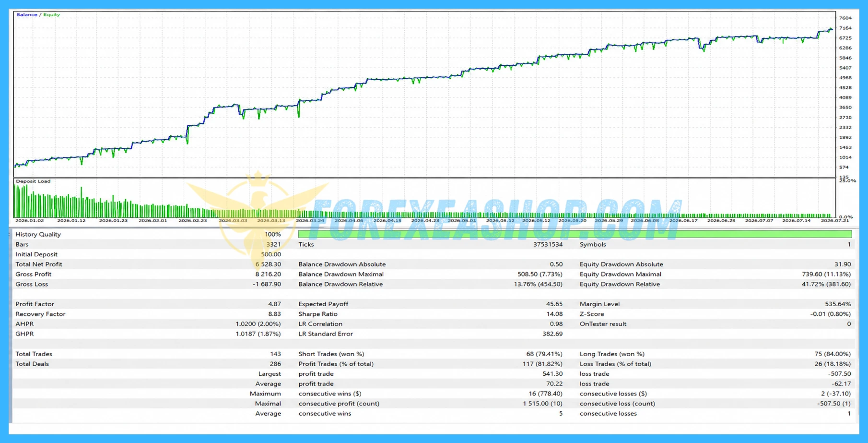Viewport: 868px width, 443px height.
Task: Select the LR Correlation value "0.98"
Action: pos(556,324)
